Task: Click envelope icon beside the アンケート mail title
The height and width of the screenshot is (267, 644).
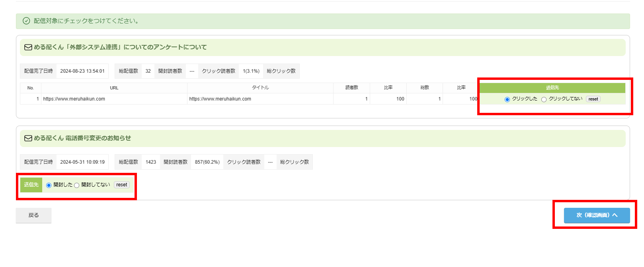Action: 28,47
